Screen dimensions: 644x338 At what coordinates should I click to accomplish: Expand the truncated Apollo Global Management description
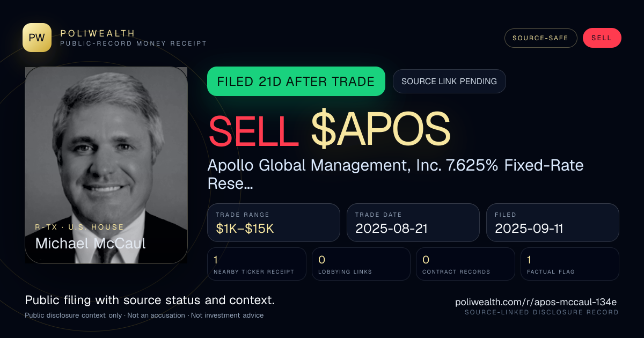[x=396, y=174]
